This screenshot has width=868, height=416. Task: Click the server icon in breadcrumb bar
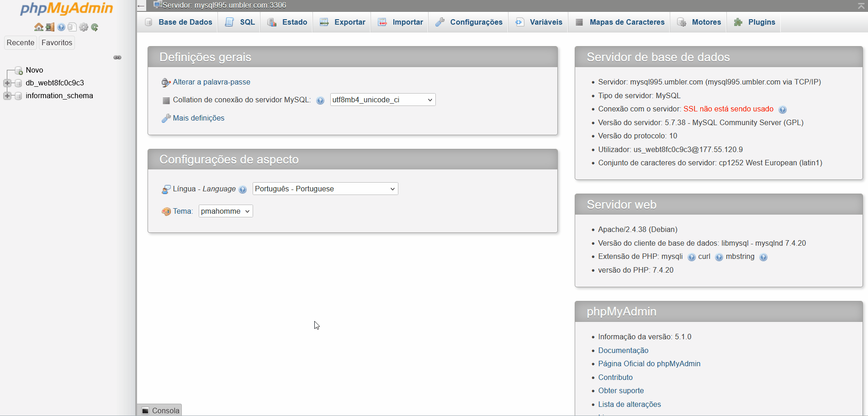[x=158, y=5]
